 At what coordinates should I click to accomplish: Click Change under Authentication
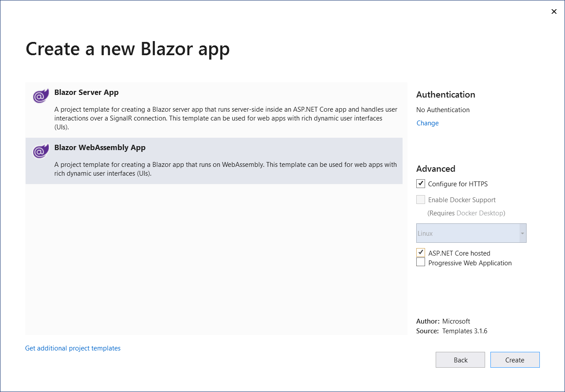427,123
